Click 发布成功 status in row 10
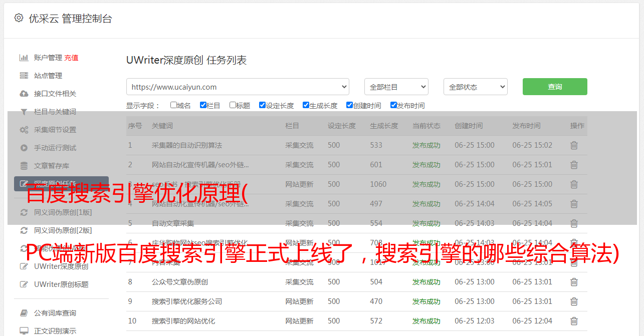 [x=426, y=321]
